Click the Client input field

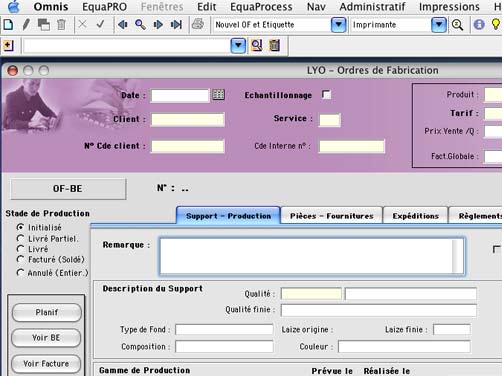(x=188, y=119)
